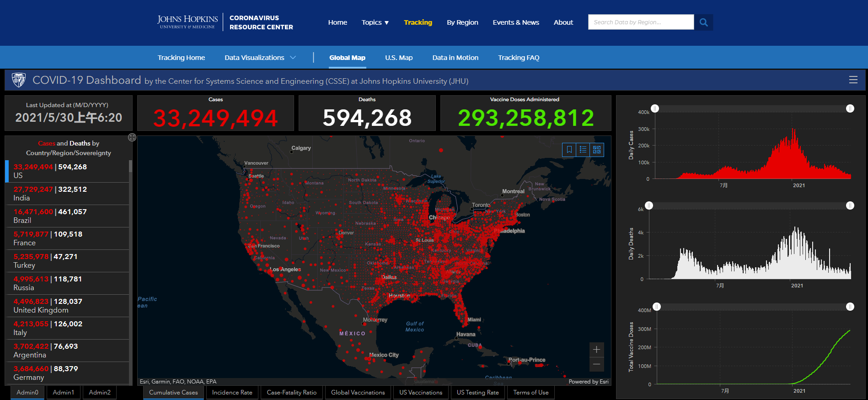The width and height of the screenshot is (868, 400).
Task: Open Events & News page
Action: pyautogui.click(x=516, y=22)
